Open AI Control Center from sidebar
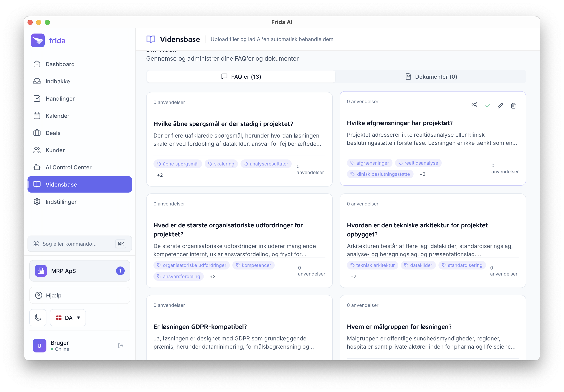 point(68,167)
